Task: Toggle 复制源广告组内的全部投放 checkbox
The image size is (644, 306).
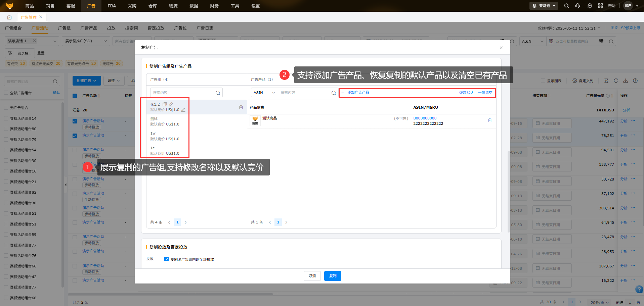Action: click(x=166, y=259)
